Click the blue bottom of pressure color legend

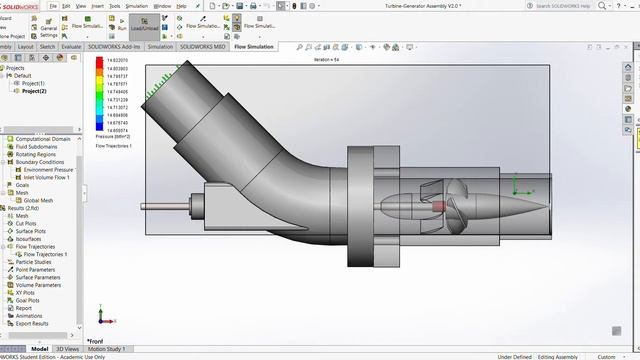point(99,126)
